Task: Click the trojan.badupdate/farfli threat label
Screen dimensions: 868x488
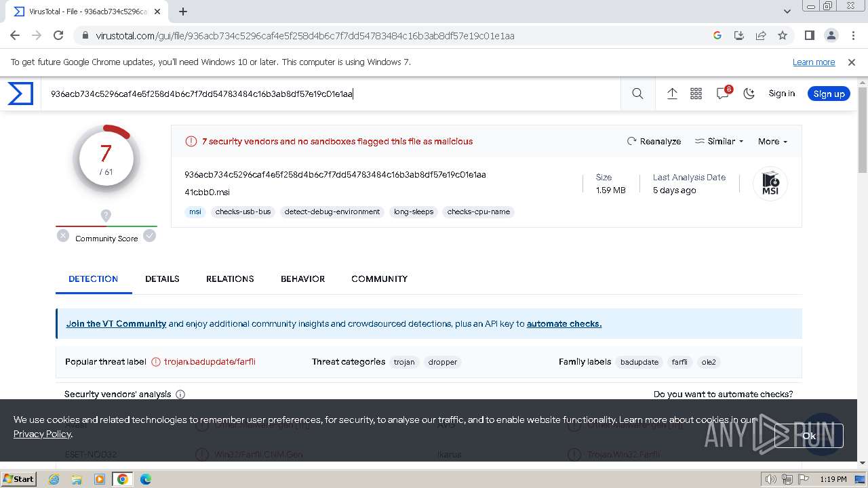Action: 210,362
